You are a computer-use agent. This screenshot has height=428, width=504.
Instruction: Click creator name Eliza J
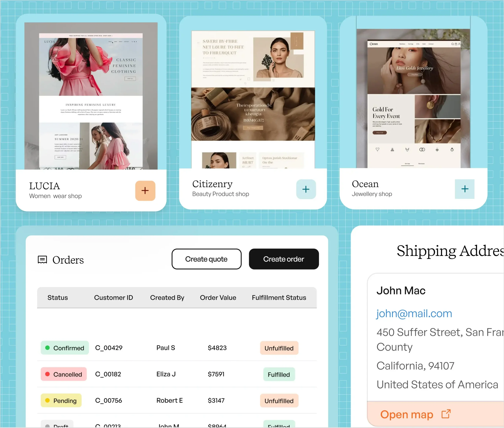pyautogui.click(x=166, y=374)
